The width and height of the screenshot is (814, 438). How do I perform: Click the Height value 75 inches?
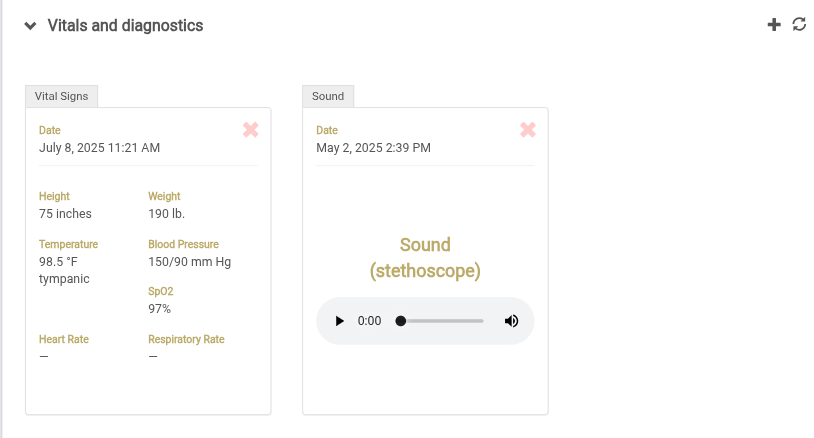click(x=65, y=214)
